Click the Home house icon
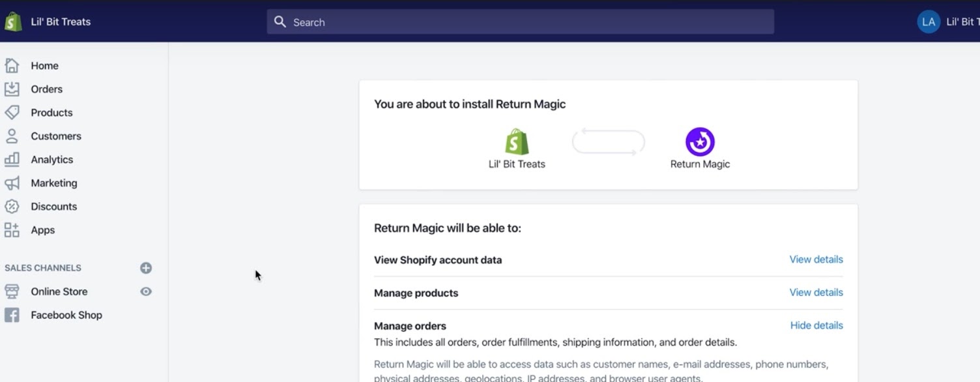The height and width of the screenshot is (382, 980). [12, 65]
